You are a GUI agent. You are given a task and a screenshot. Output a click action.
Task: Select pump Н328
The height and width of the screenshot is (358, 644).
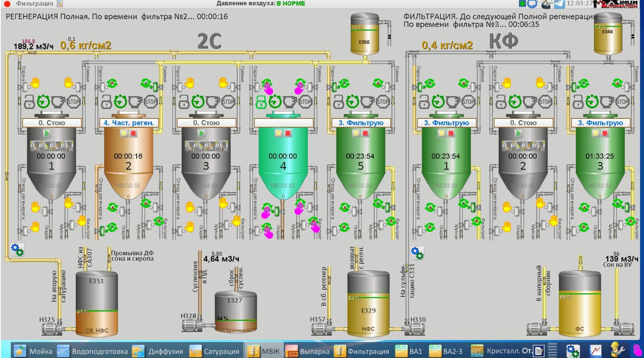[193, 325]
